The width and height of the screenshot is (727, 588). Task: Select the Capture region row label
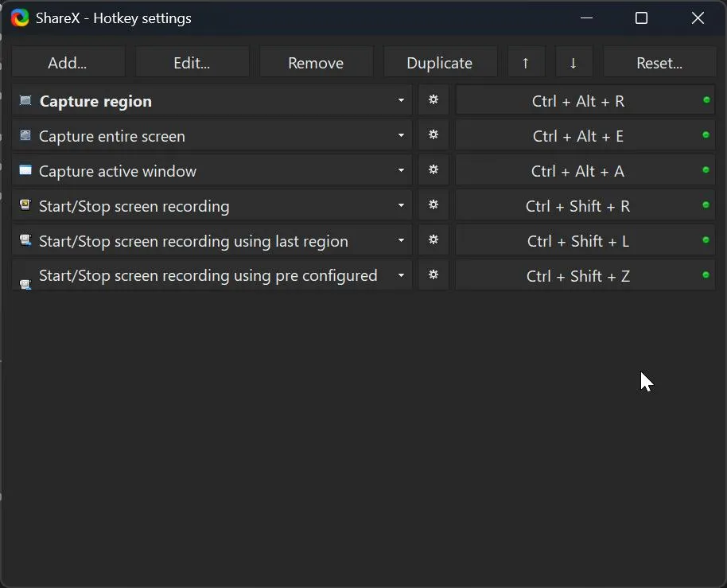95,101
